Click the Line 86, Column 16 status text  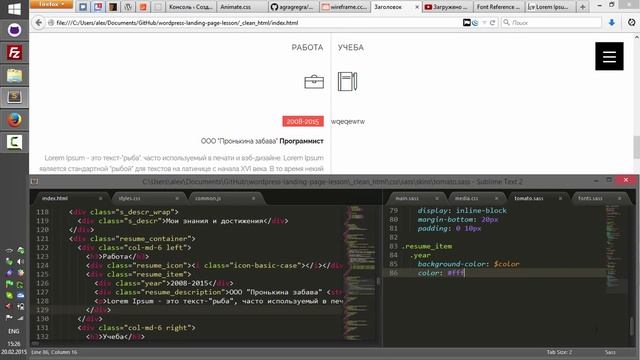54,352
